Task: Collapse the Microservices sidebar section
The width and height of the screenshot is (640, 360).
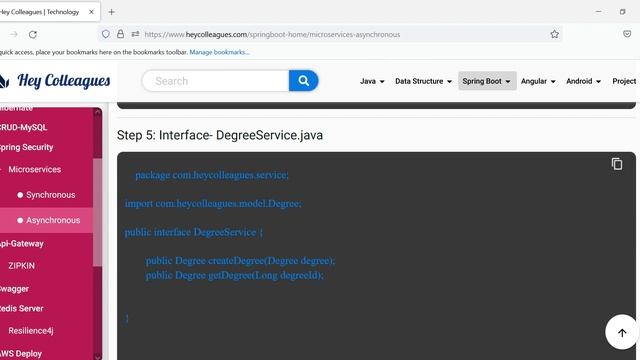Action: click(34, 169)
